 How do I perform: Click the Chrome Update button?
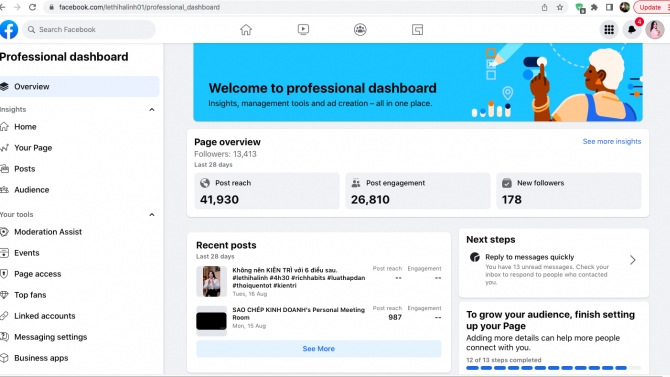pos(650,7)
